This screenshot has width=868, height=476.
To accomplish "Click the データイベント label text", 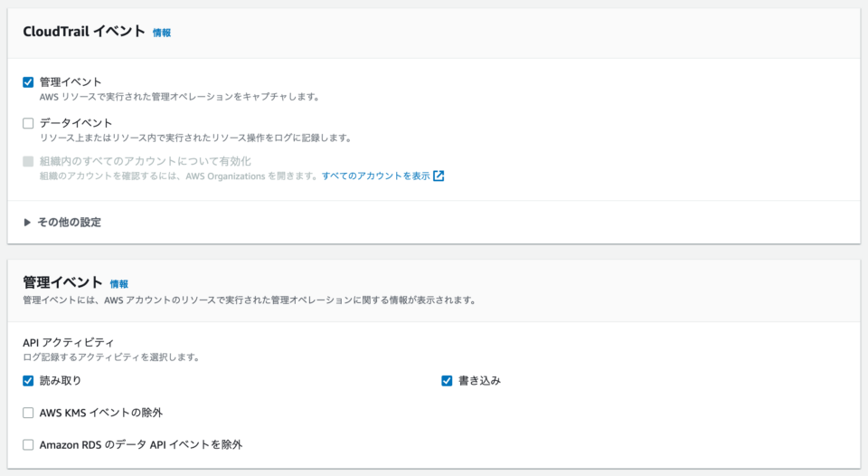I will [76, 123].
